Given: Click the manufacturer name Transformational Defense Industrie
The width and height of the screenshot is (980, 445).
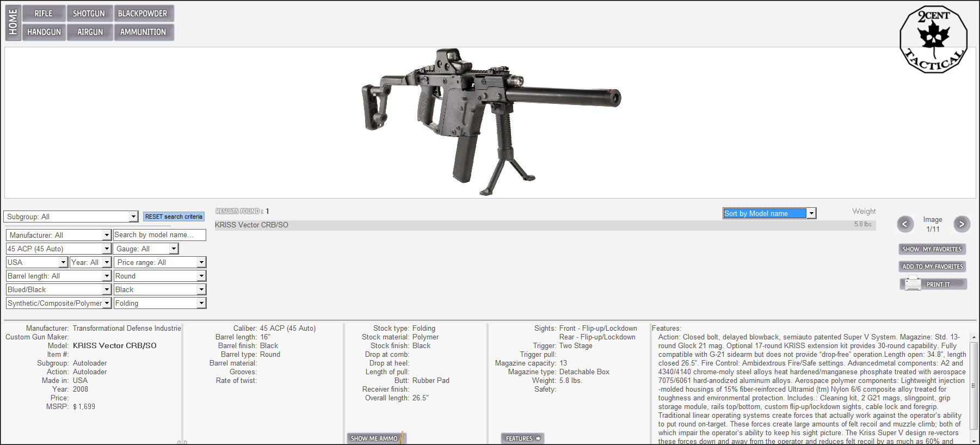Looking at the screenshot, I should 127,328.
